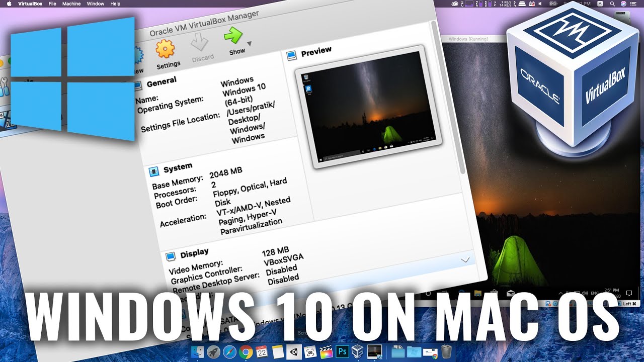
Task: Open Notification Center list icon
Action: click(634, 4)
